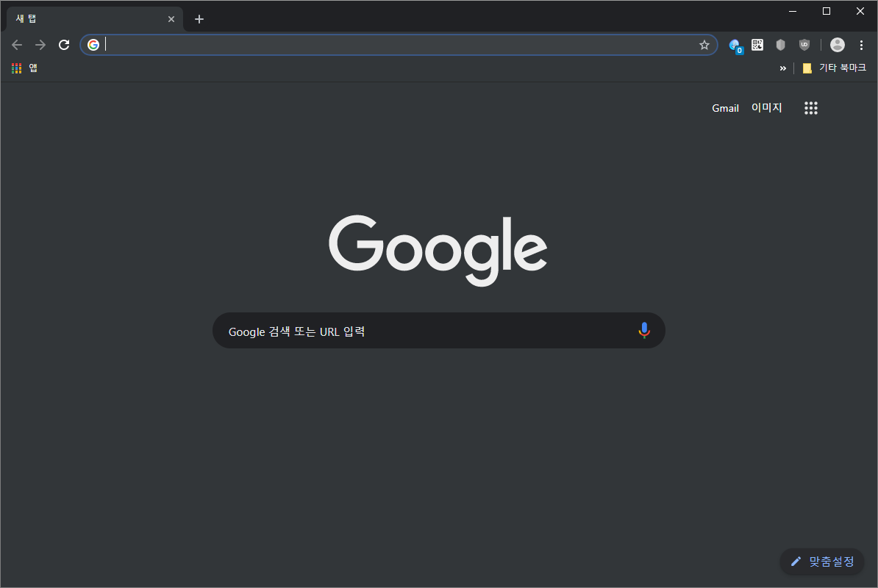
Task: Open the 기타 북마크 folder
Action: [834, 68]
